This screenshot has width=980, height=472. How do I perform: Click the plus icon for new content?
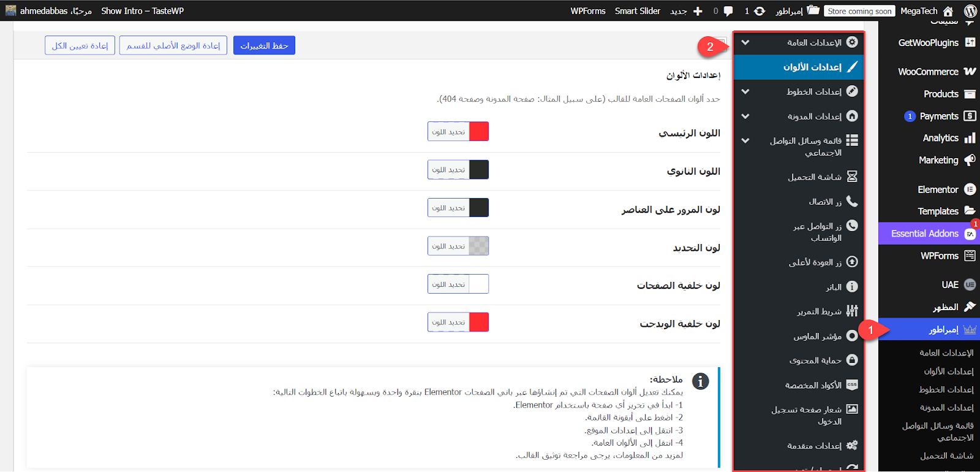click(x=698, y=11)
